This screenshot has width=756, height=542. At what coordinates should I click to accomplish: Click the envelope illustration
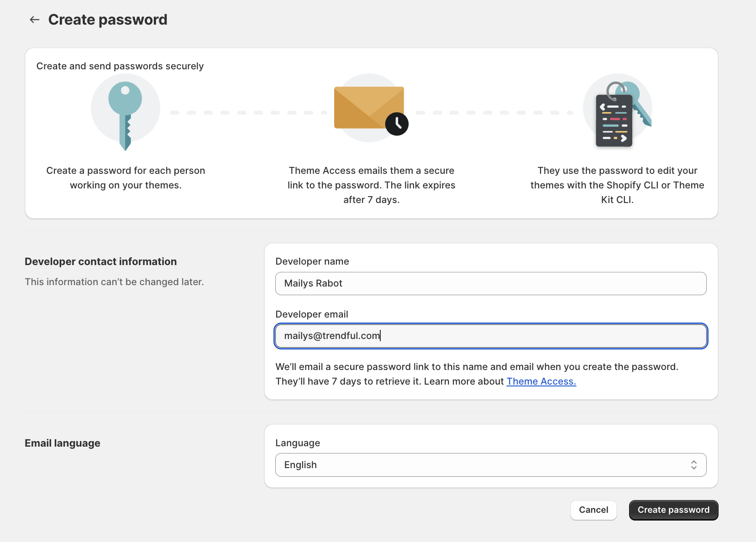pyautogui.click(x=368, y=108)
